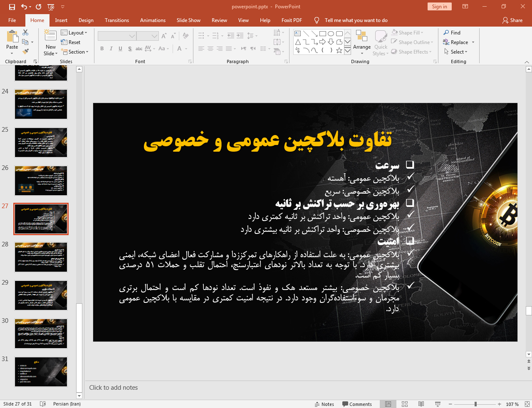The height and width of the screenshot is (408, 532).
Task: Open Comments pane from status bar
Action: click(x=357, y=404)
